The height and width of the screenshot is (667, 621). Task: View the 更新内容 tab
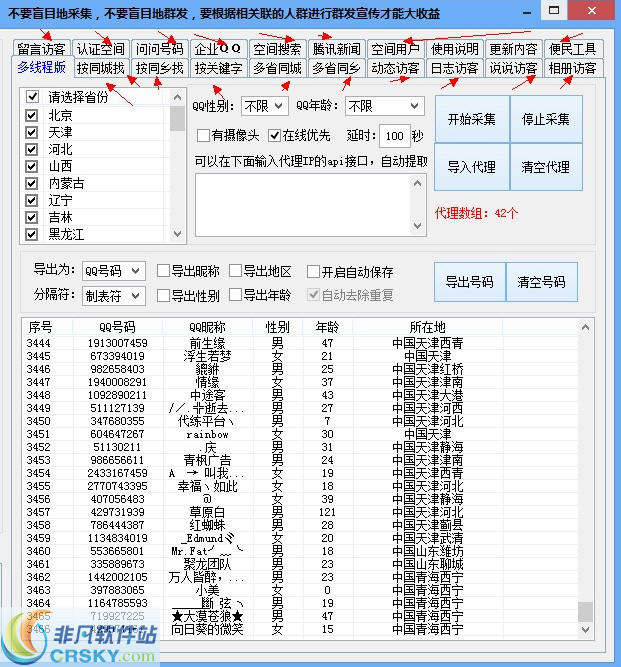point(513,49)
